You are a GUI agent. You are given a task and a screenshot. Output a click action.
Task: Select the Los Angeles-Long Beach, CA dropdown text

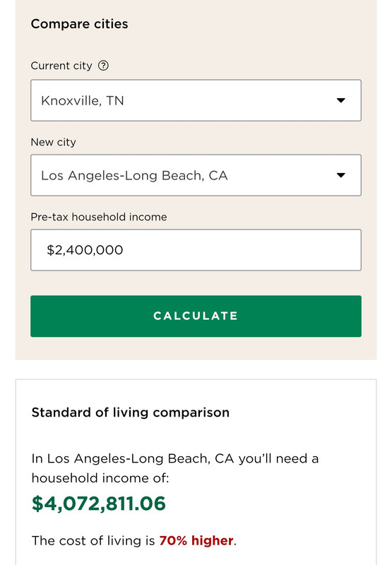click(x=134, y=175)
